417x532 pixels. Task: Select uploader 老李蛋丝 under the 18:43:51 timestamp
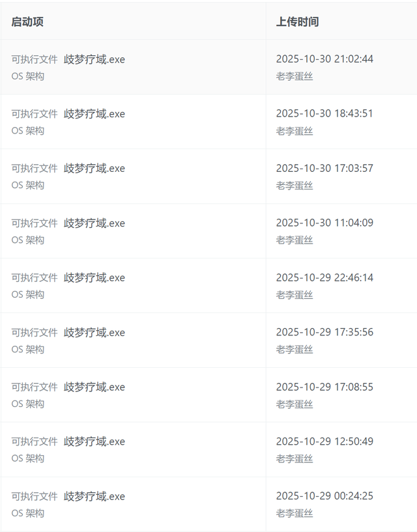294,131
